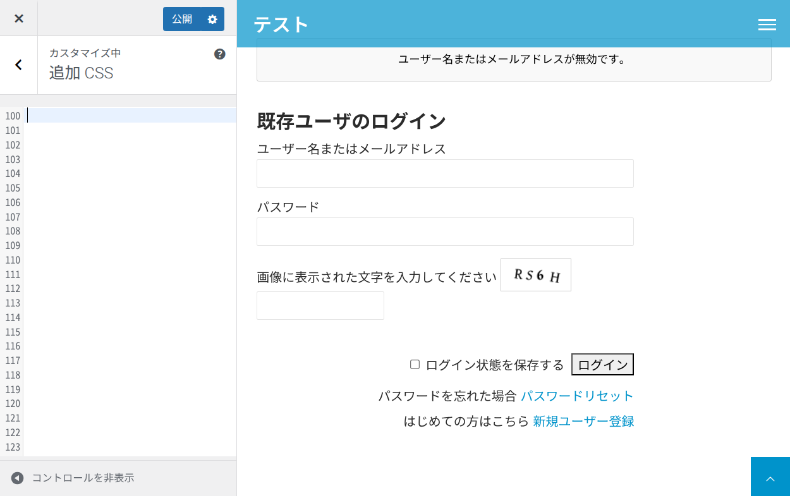Click line number 120 in CSS editor

13,404
